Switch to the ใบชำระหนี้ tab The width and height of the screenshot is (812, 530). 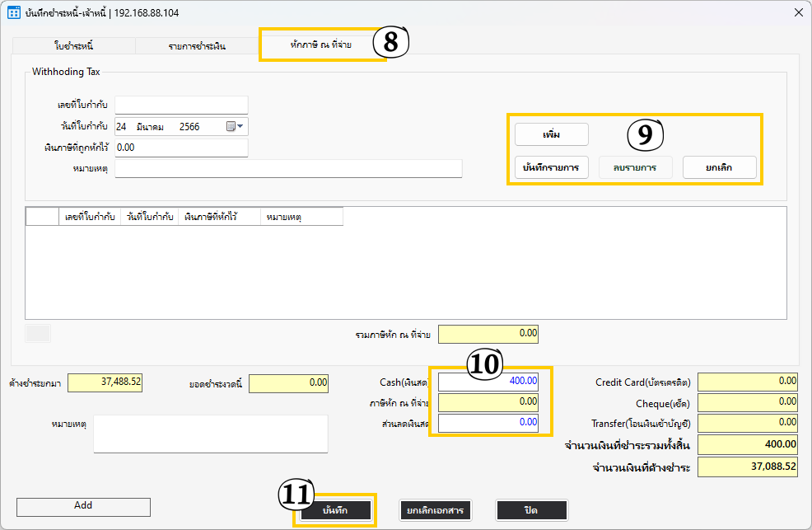pyautogui.click(x=74, y=46)
